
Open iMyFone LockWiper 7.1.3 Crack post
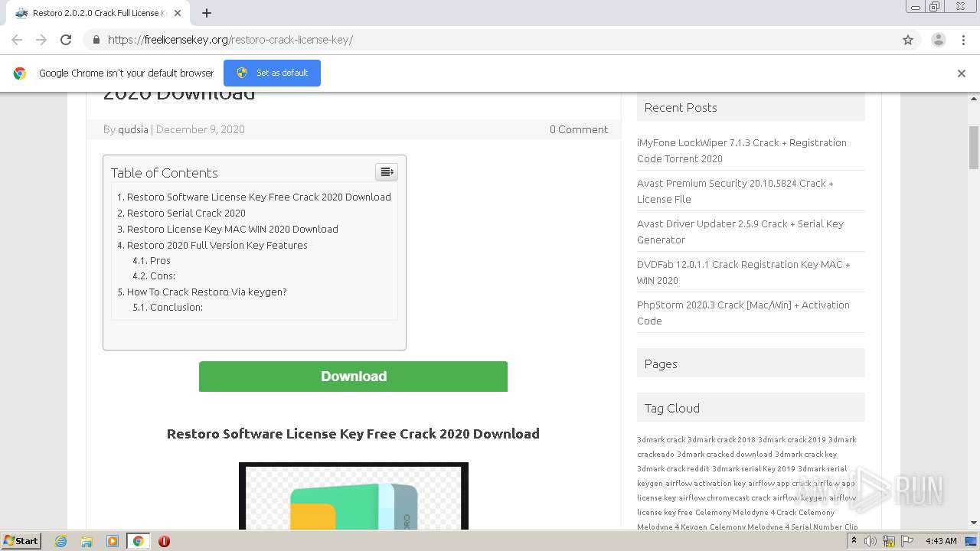click(742, 151)
